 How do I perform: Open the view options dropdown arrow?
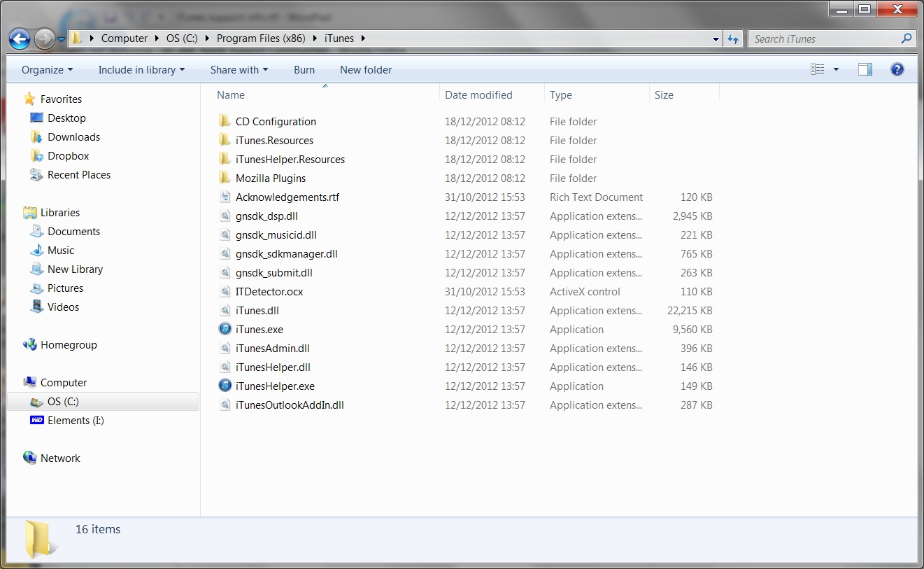[x=836, y=70]
